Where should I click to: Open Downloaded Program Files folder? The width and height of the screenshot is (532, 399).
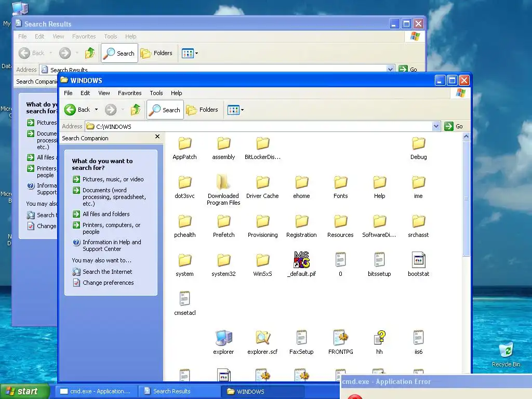pos(223,190)
